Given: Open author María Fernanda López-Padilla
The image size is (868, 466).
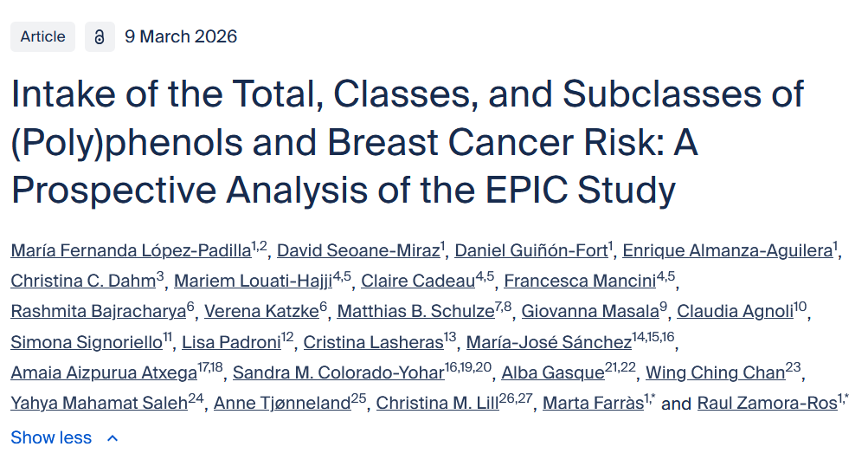Looking at the screenshot, I should click(x=130, y=251).
